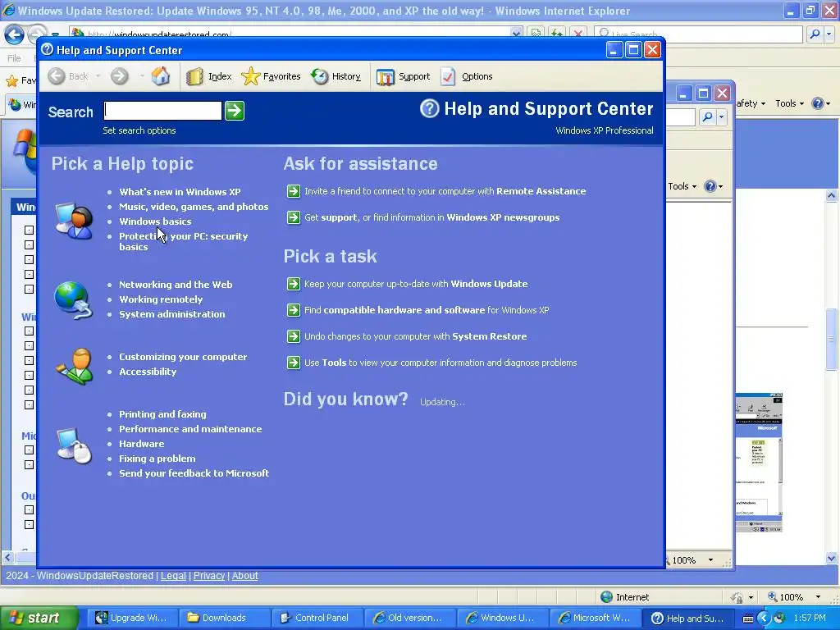Click the green search go arrow
Screen dimensions: 840x630
point(234,111)
